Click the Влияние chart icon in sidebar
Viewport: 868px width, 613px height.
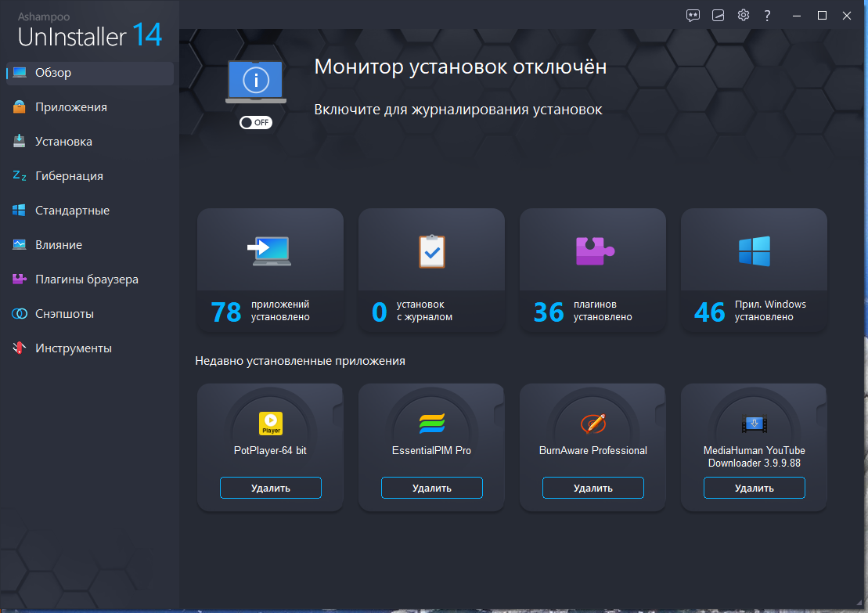coord(20,244)
